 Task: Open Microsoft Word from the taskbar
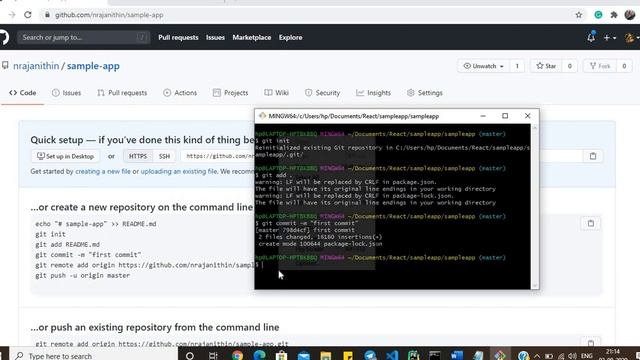pos(457,356)
